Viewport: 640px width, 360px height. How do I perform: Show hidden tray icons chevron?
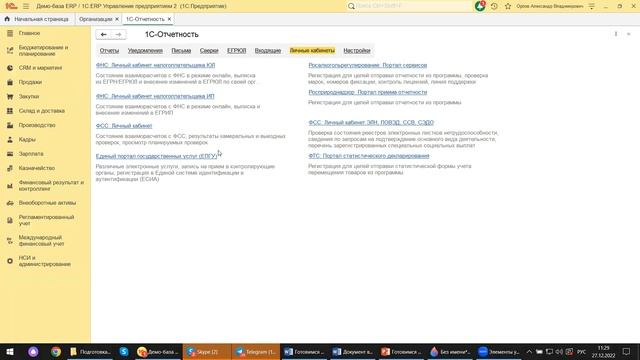click(529, 351)
